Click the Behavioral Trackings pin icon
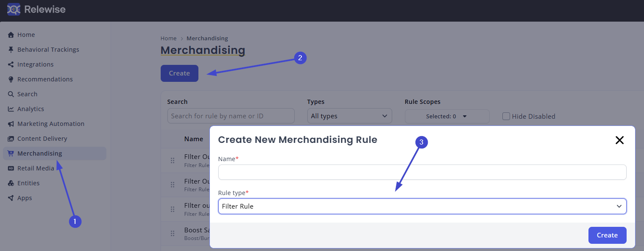 tap(11, 50)
